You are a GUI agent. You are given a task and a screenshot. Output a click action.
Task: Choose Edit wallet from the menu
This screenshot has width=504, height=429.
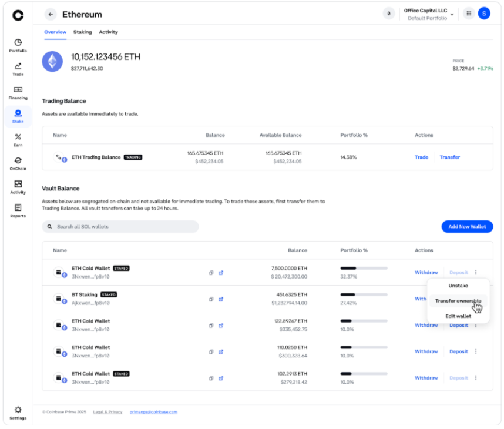click(458, 316)
